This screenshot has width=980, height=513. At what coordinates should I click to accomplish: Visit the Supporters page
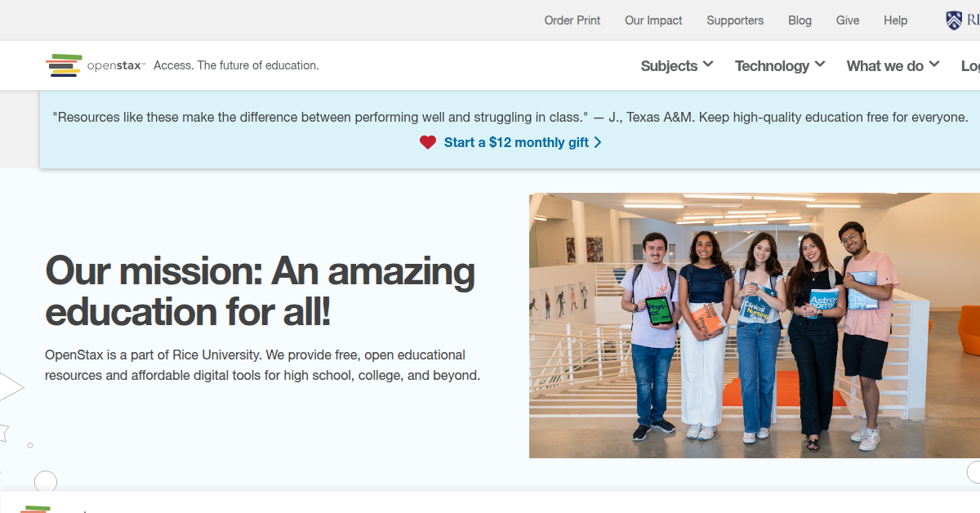(735, 20)
